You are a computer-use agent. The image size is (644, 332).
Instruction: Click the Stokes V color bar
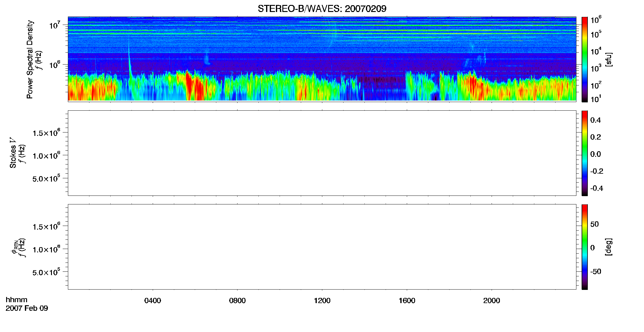pos(585,153)
